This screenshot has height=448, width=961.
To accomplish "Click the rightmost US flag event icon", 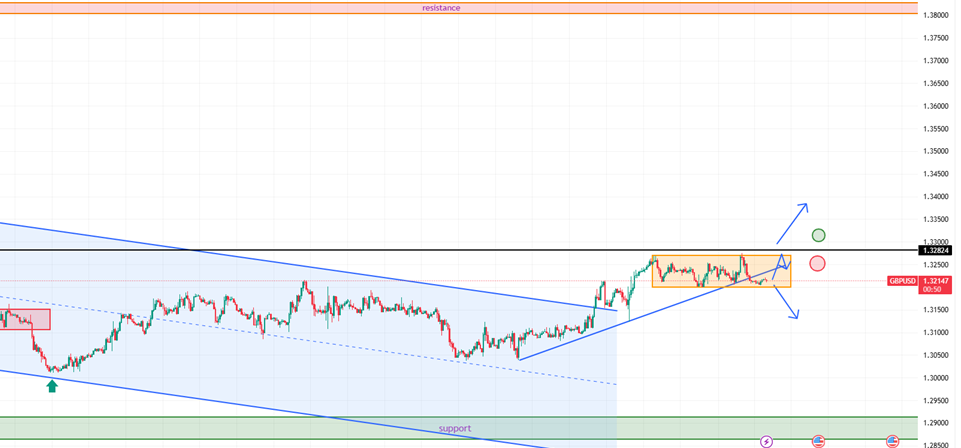I will 893,440.
